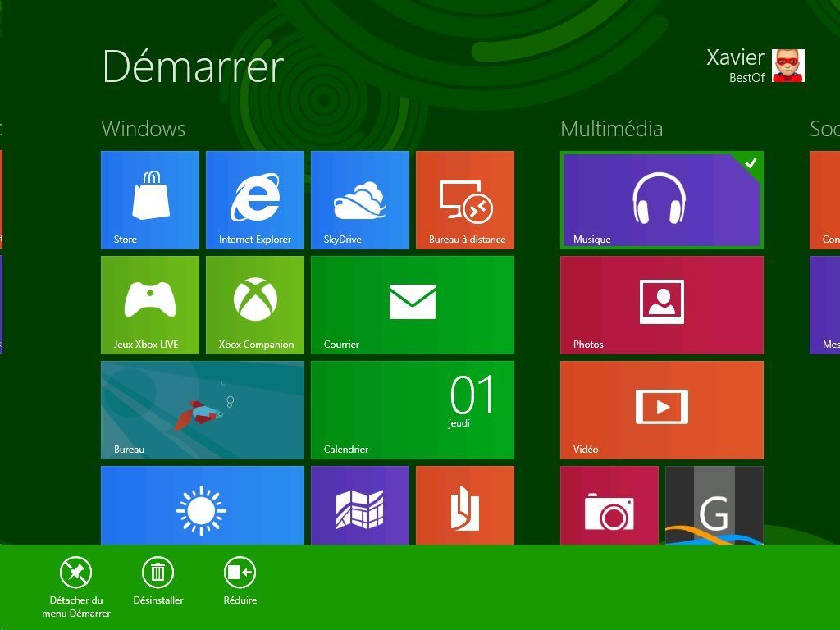Open the Photos tile
840x630 pixels.
[x=662, y=305]
